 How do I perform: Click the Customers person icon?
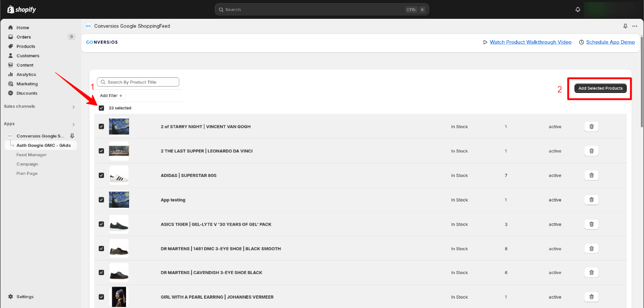click(x=10, y=56)
